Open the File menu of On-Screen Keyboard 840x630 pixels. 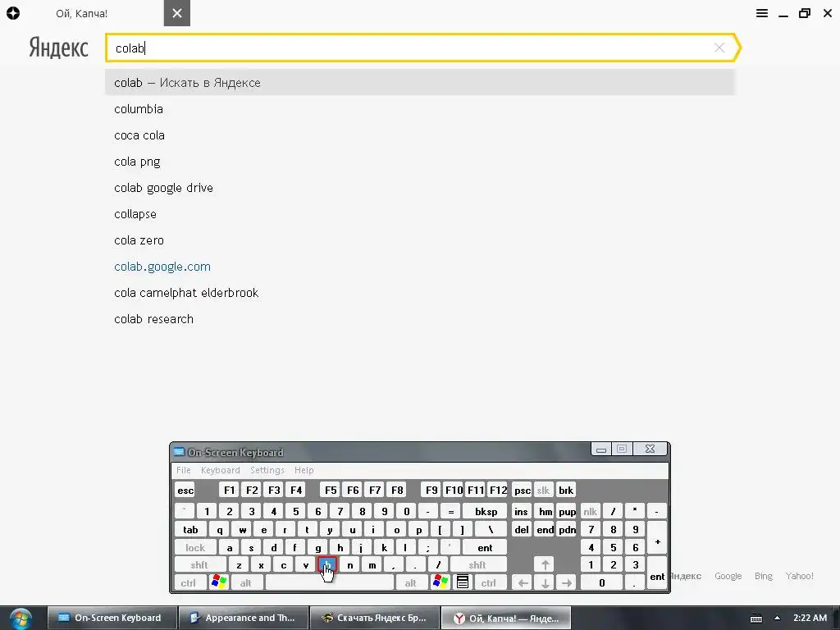(183, 470)
